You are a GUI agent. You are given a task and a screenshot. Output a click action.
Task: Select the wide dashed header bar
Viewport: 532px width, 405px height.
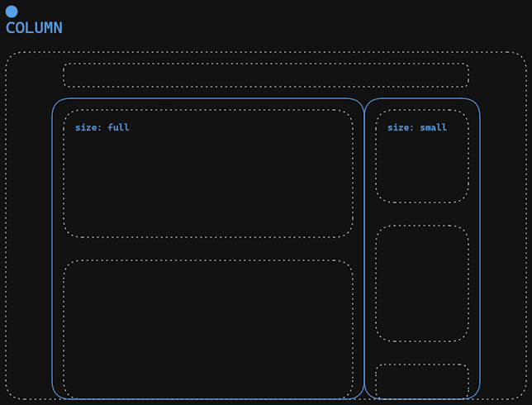[266, 75]
